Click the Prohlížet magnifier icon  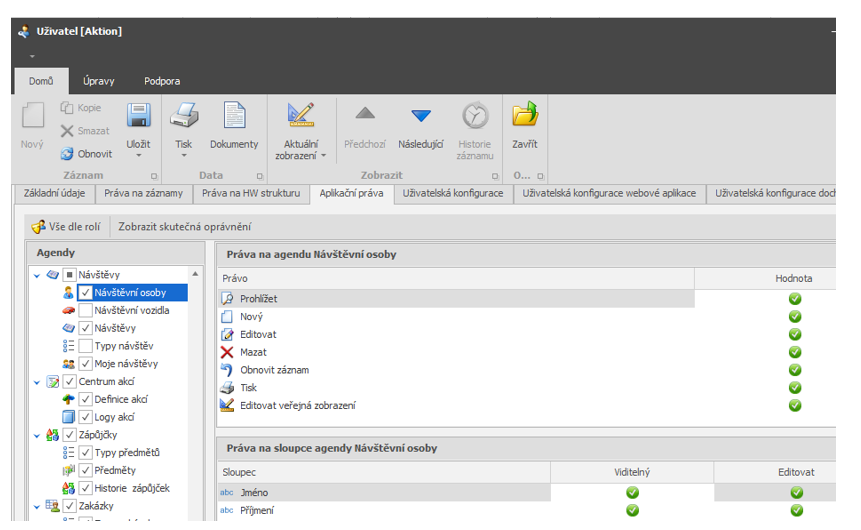click(227, 299)
